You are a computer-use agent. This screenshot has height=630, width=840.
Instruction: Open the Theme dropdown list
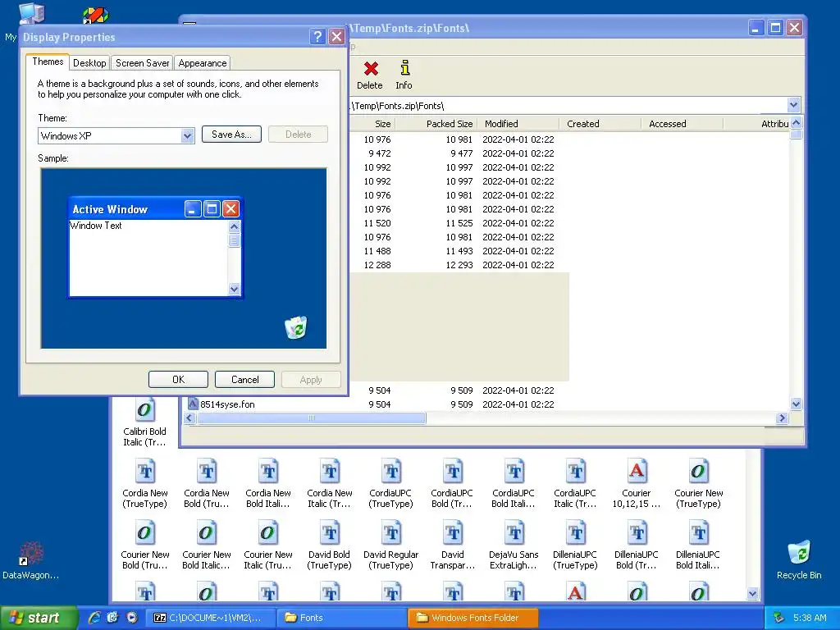click(x=187, y=135)
